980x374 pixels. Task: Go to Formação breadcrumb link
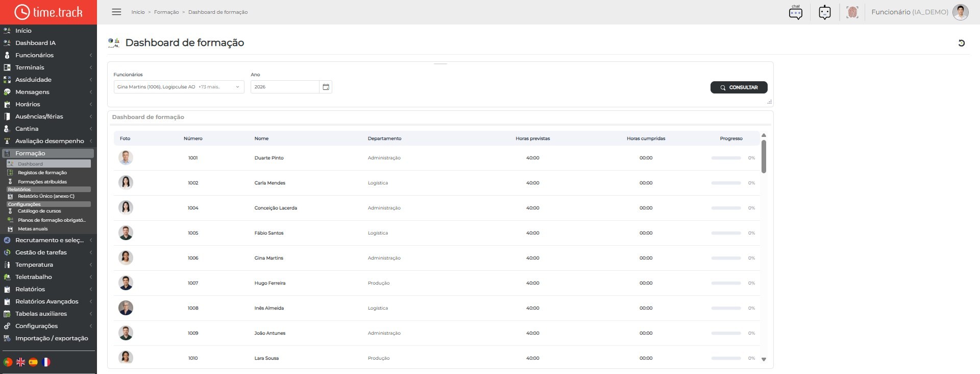[x=166, y=12]
